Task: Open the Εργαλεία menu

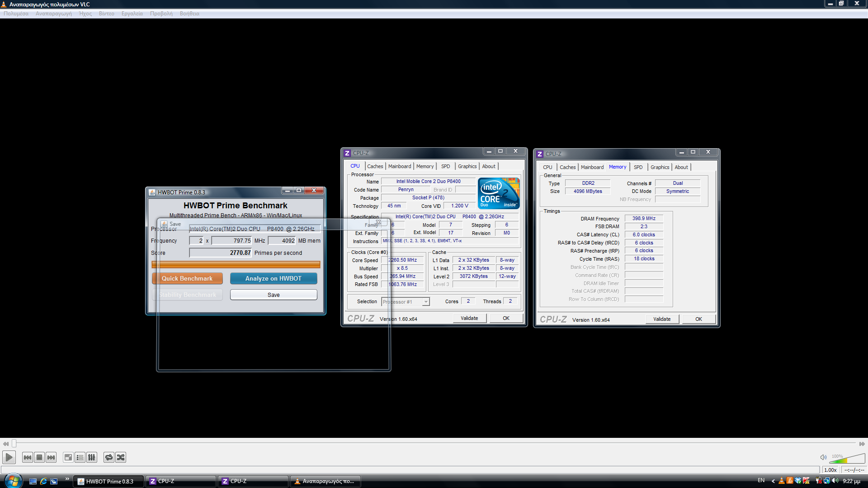Action: coord(132,14)
